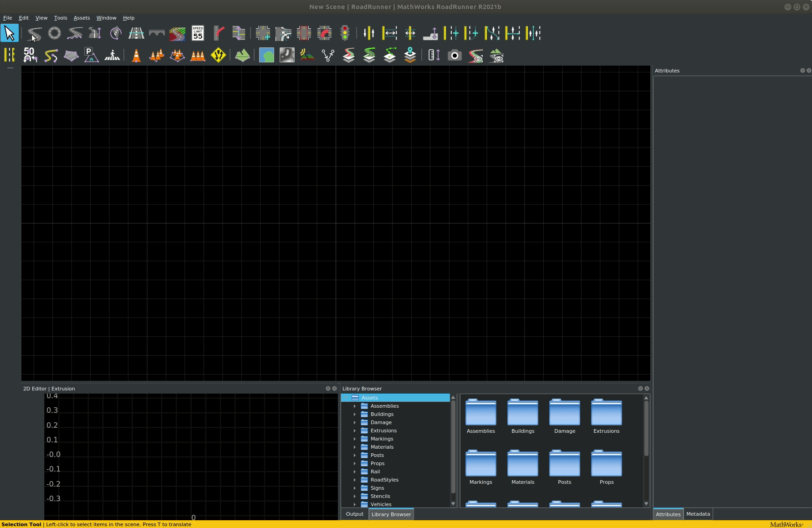812x528 pixels.
Task: Expand the RoadStyles tree node
Action: 355,480
